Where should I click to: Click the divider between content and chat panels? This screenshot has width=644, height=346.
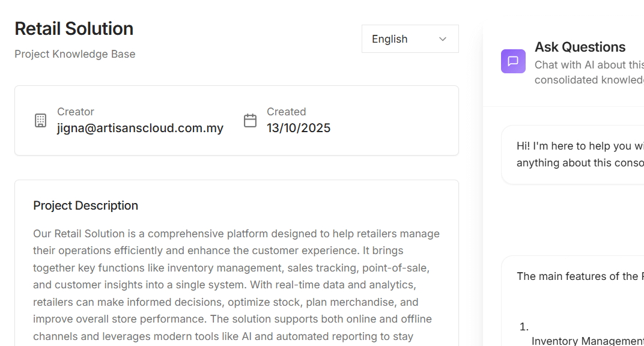482,180
